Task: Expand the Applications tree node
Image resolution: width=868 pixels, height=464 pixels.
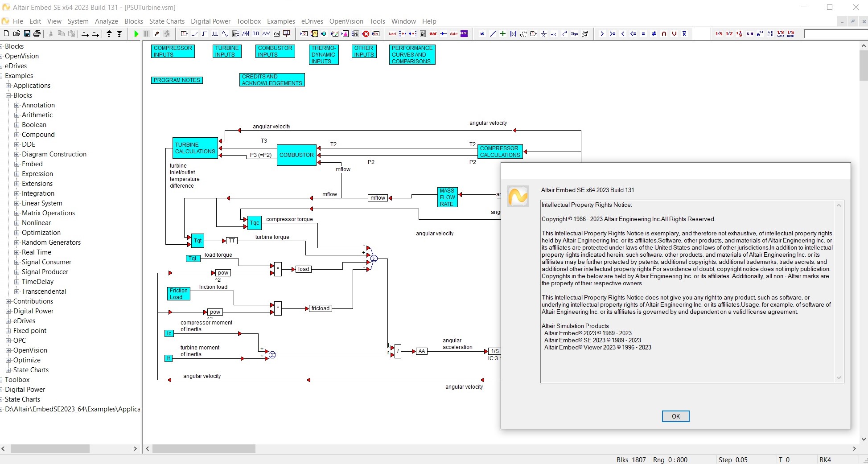Action: pos(8,86)
